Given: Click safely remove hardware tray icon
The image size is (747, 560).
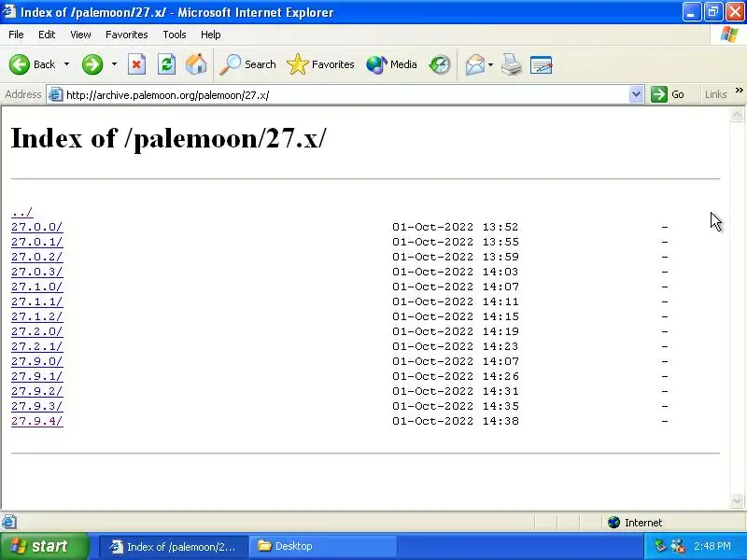Looking at the screenshot, I should coord(660,546).
